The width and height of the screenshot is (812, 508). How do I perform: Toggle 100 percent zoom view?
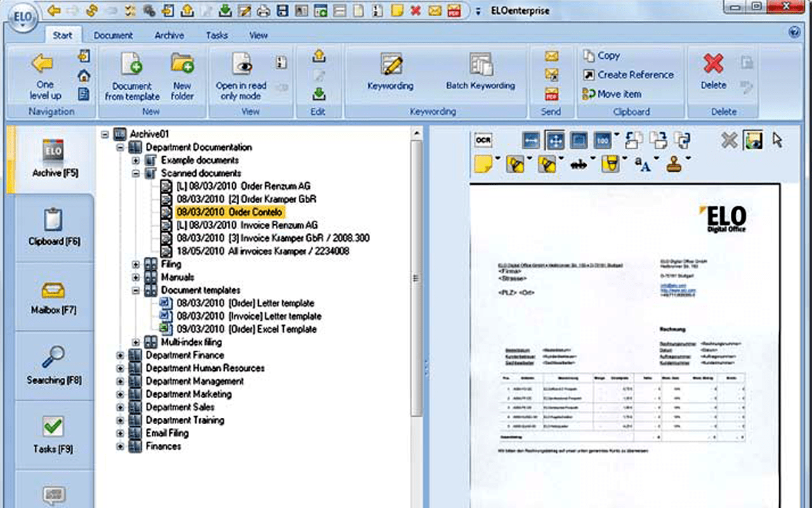(x=602, y=140)
